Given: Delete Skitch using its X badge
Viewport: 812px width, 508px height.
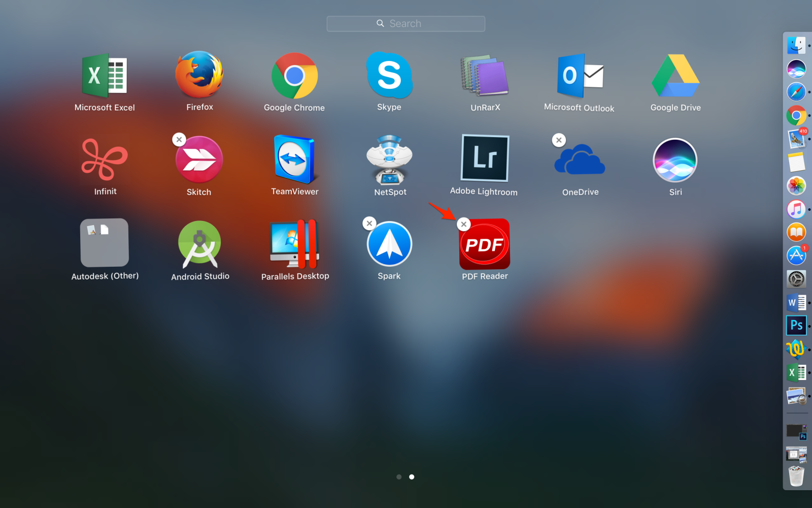Looking at the screenshot, I should click(x=179, y=139).
